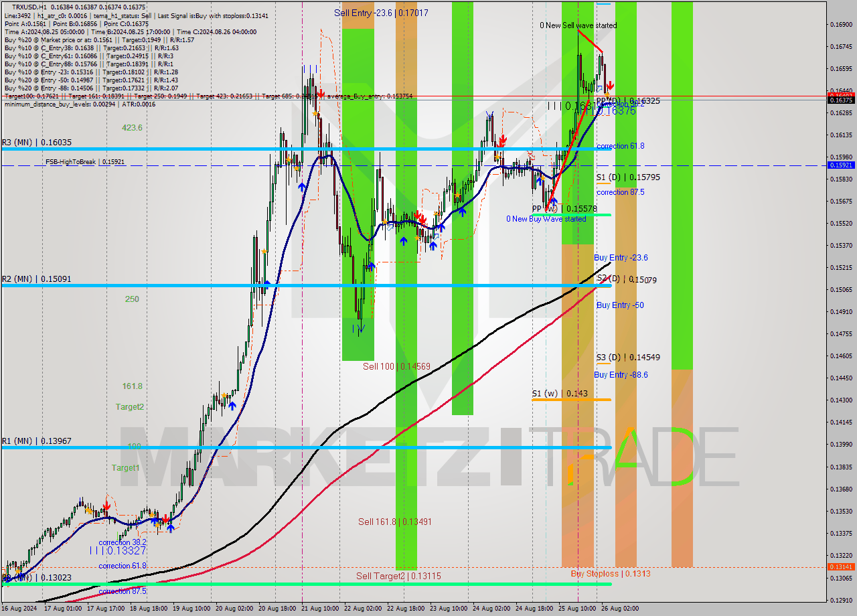The width and height of the screenshot is (857, 616).
Task: Click the 0.14300 price axis value
Action: tap(841, 400)
